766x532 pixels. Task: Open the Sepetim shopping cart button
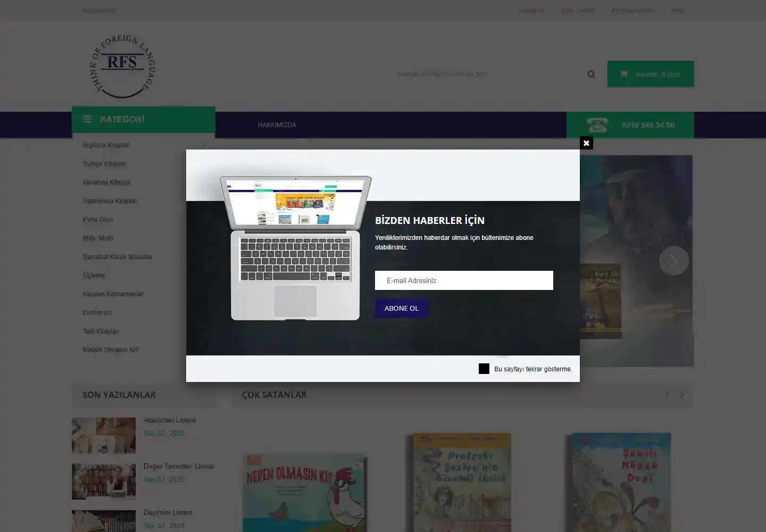point(651,74)
